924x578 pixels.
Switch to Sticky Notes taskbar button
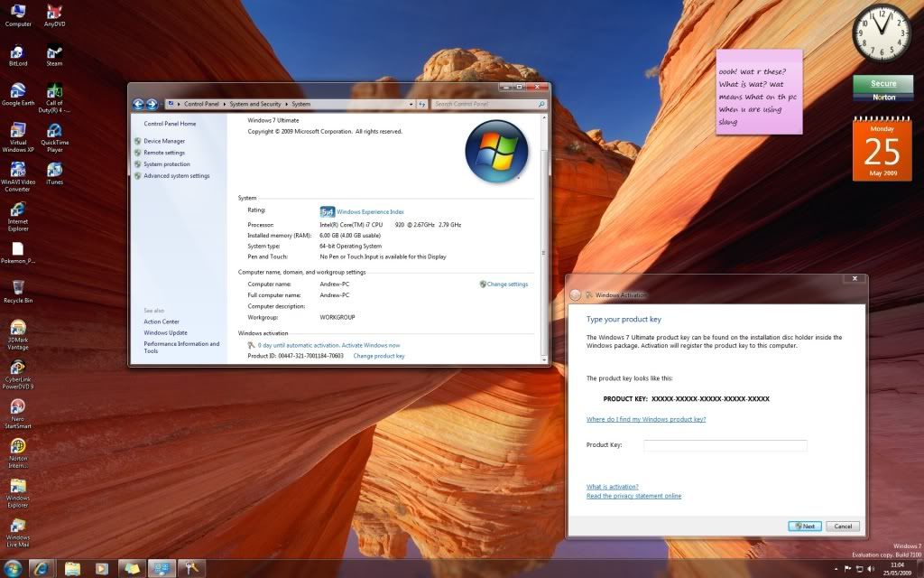[x=132, y=568]
